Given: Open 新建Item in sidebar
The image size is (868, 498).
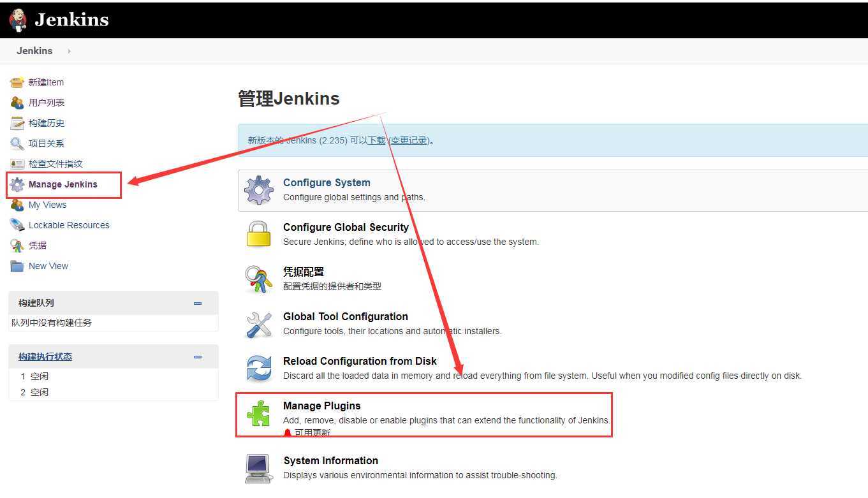Looking at the screenshot, I should click(x=46, y=82).
